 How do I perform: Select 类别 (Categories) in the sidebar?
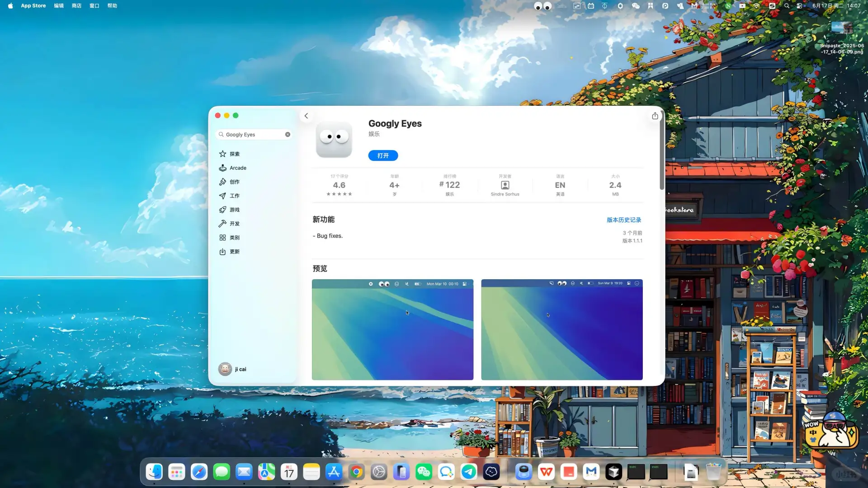pyautogui.click(x=234, y=238)
